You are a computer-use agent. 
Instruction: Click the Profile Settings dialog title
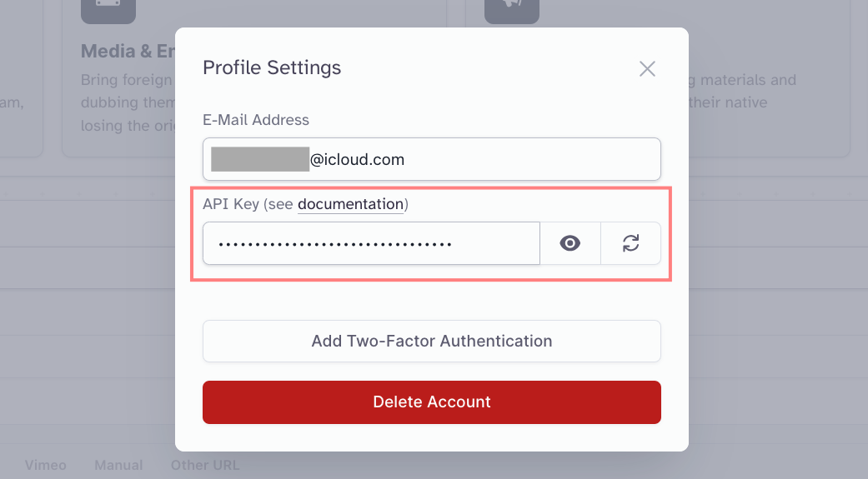(x=272, y=67)
